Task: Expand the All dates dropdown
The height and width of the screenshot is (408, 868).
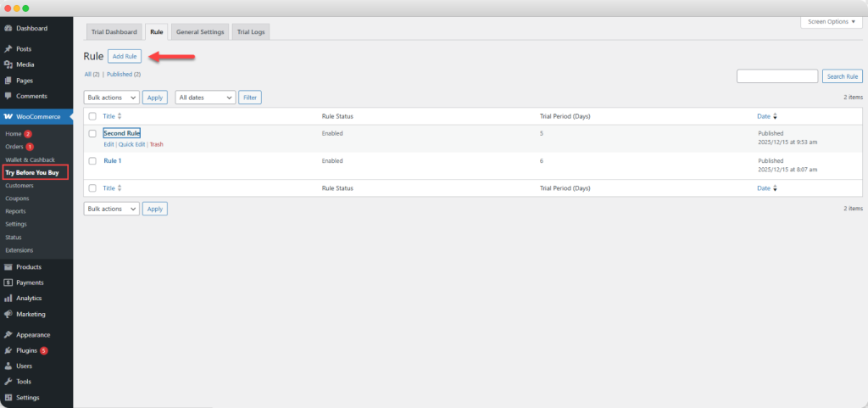Action: tap(205, 98)
